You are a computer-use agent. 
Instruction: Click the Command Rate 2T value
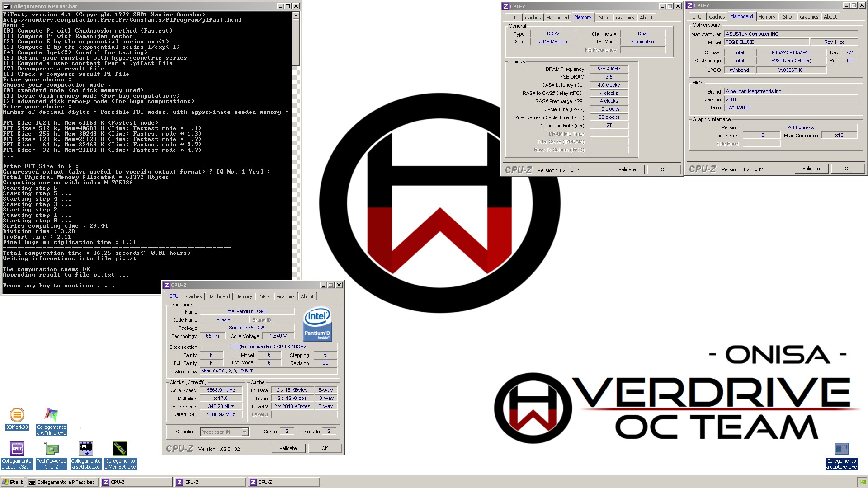pos(609,126)
